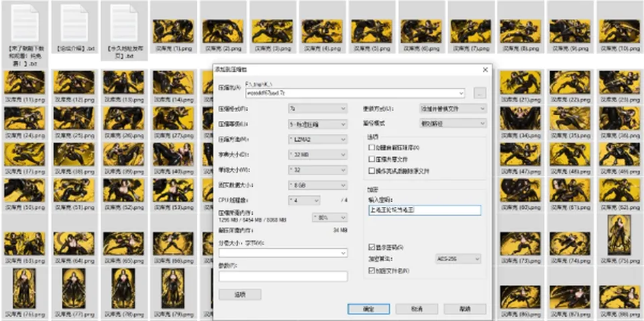Enable the compress shared files checkbox
The height and width of the screenshot is (321, 644).
[372, 159]
